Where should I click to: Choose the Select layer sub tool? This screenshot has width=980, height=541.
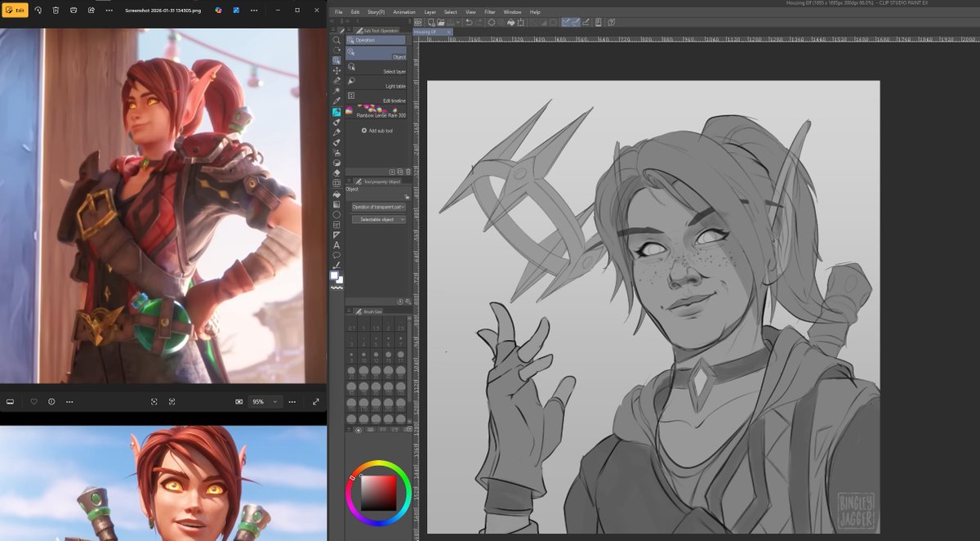click(376, 69)
